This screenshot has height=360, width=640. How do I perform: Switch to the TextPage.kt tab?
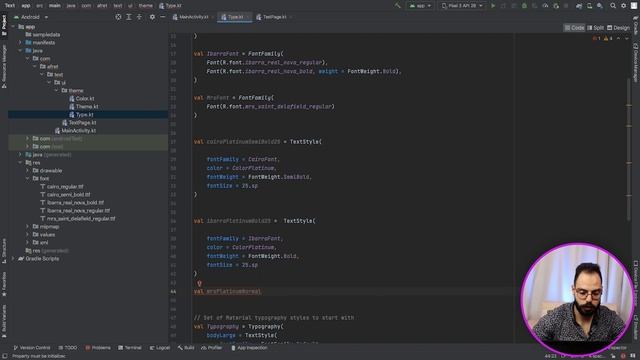click(x=274, y=17)
